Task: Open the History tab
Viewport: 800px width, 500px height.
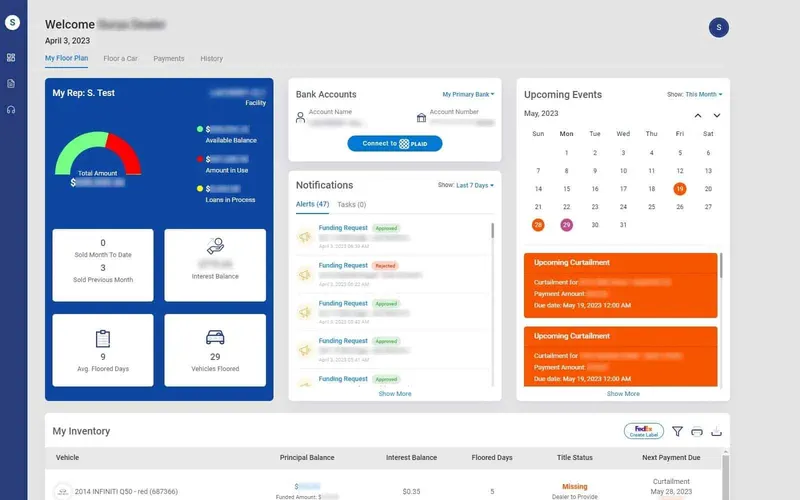Action: [x=212, y=59]
